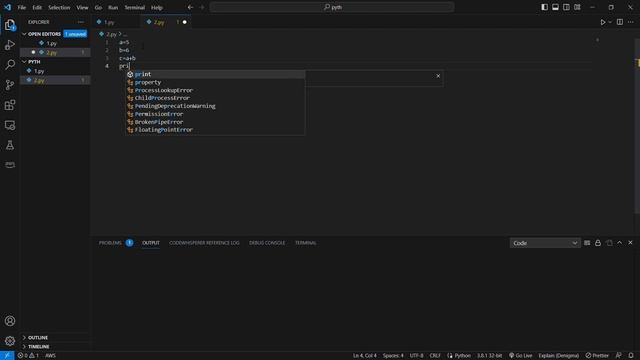This screenshot has height=360, width=640.
Task: Split the editor to the right
Action: [620, 22]
